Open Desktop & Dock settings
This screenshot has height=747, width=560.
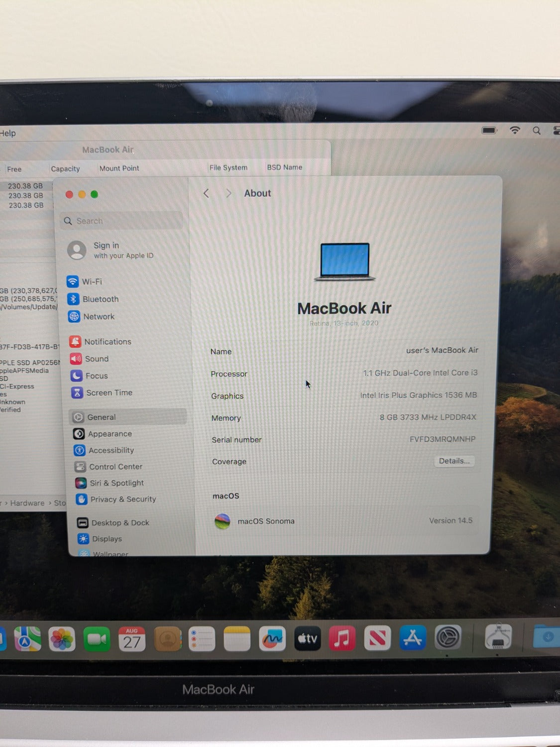click(x=113, y=522)
